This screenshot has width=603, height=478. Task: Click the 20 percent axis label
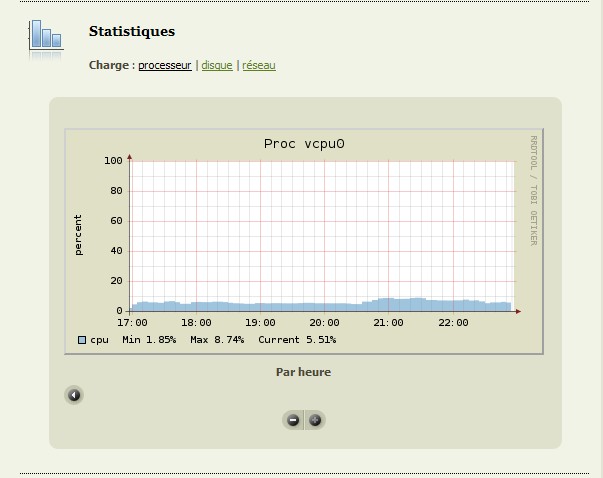coord(116,281)
